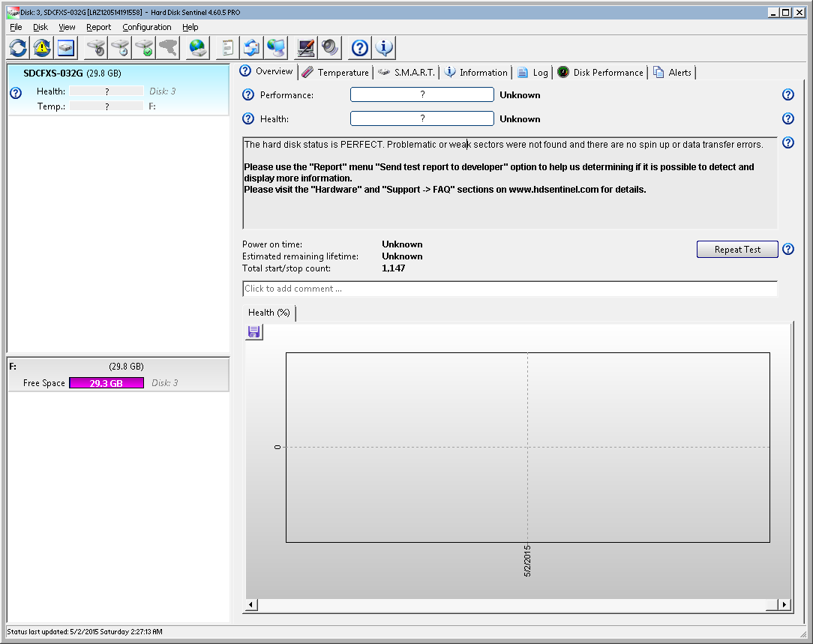
Task: Click the globe with disk toolbar icon
Action: tap(198, 49)
